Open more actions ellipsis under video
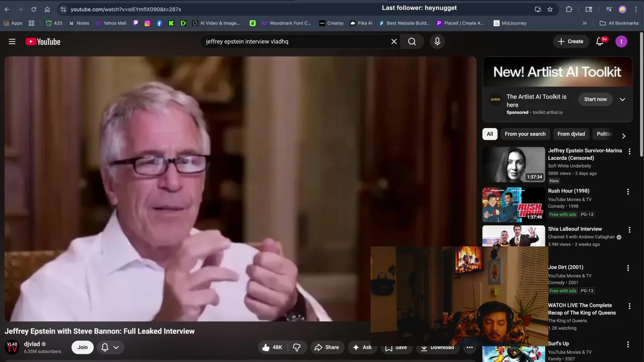644x362 pixels. tap(469, 347)
